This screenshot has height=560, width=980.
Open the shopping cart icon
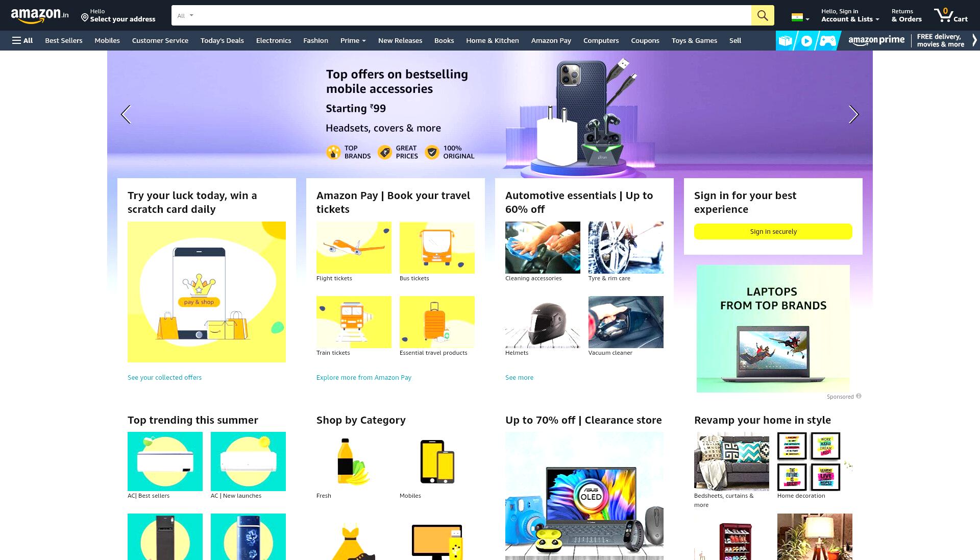(x=951, y=15)
